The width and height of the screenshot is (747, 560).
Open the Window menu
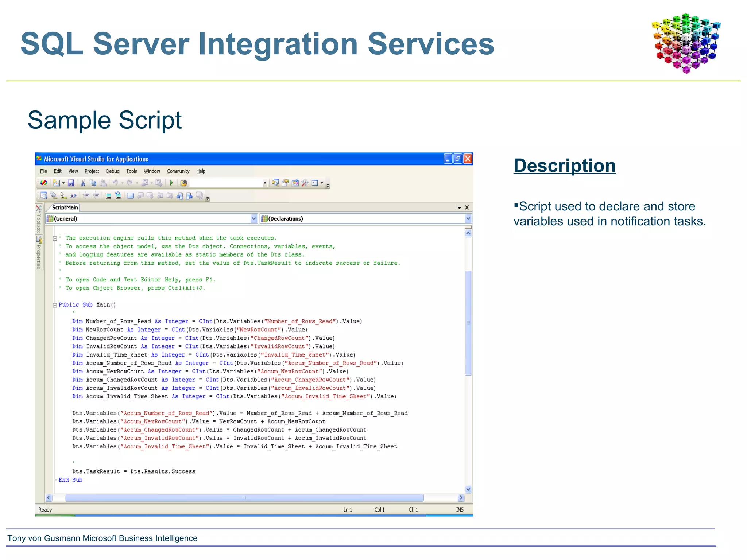152,171
